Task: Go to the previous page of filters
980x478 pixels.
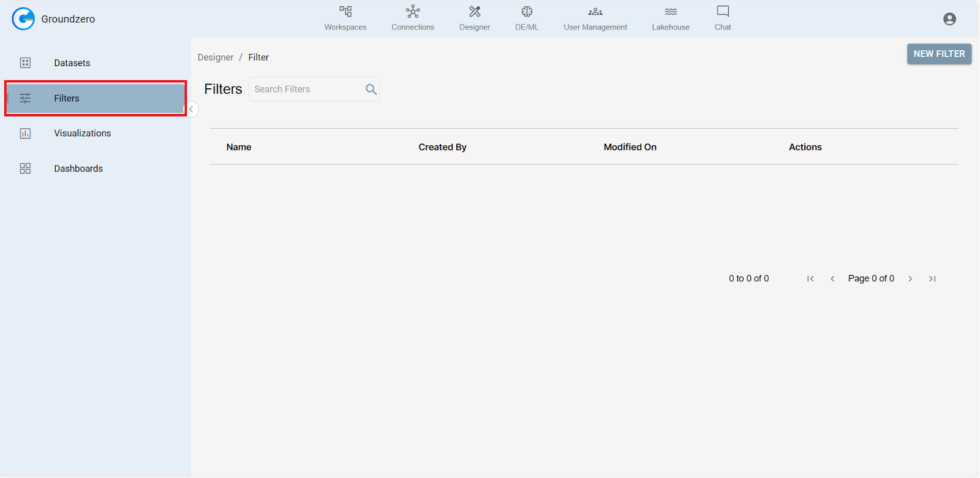Action: (832, 279)
